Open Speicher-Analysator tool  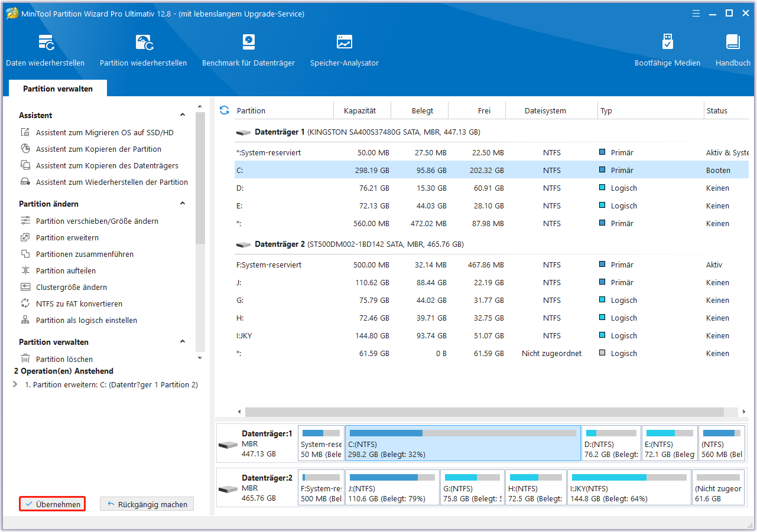345,51
